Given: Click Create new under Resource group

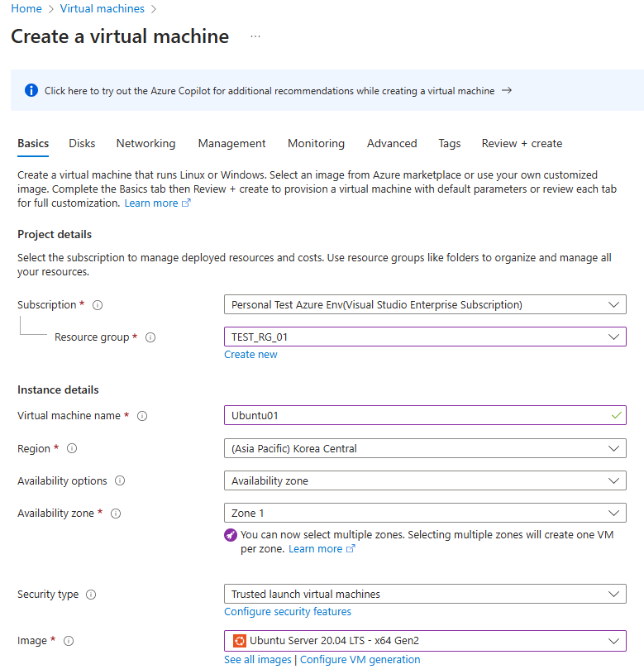Looking at the screenshot, I should tap(250, 355).
